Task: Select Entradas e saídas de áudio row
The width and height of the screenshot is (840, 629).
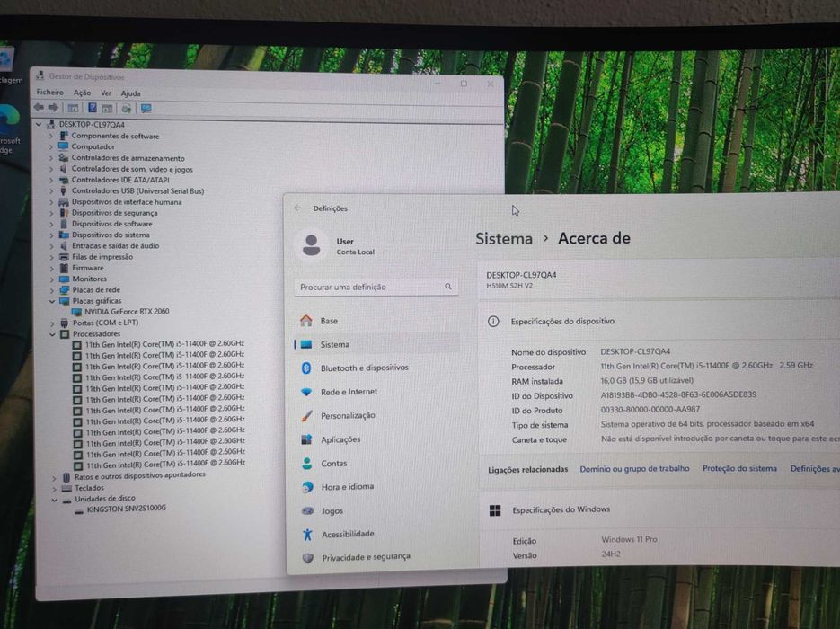Action: point(115,246)
